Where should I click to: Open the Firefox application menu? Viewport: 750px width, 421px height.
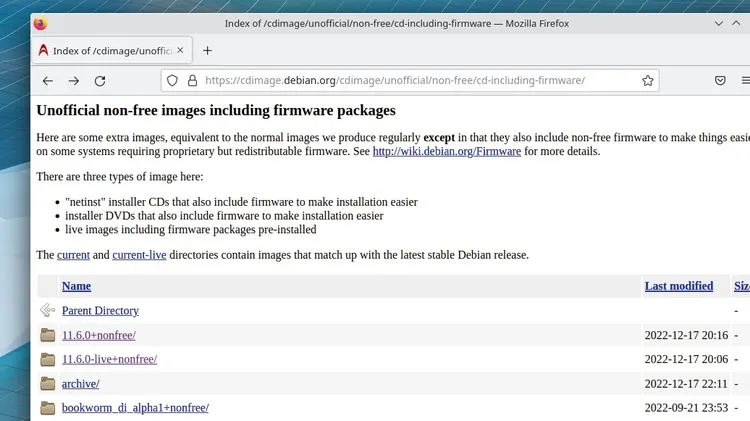coord(746,80)
